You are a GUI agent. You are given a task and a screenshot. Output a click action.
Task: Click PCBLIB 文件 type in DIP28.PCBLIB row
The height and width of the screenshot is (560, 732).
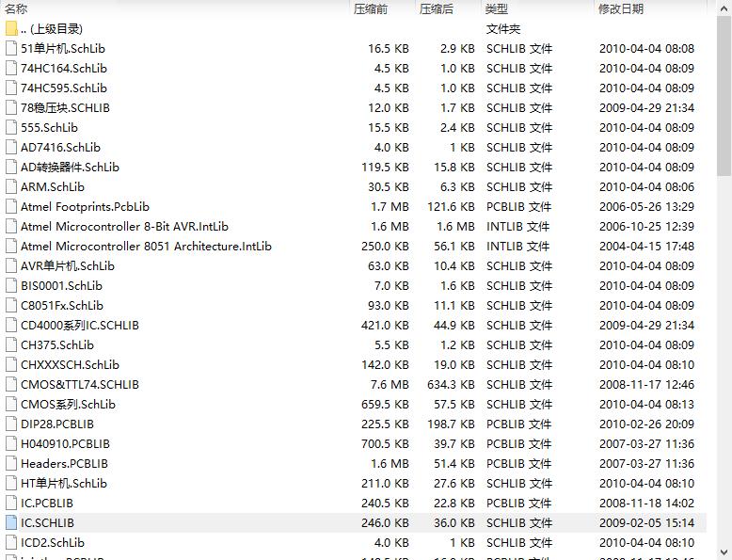pos(518,424)
